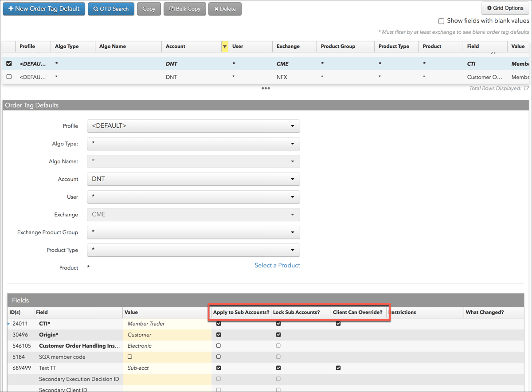Open the Algo Type dropdown

coord(193,144)
